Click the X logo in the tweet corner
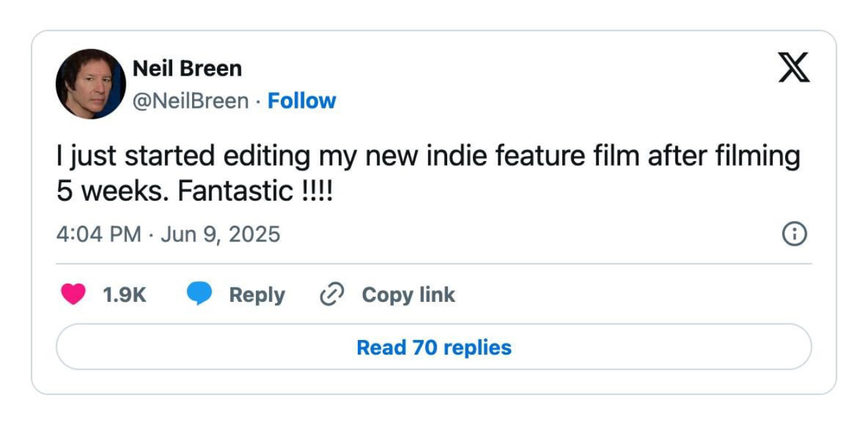 click(794, 68)
